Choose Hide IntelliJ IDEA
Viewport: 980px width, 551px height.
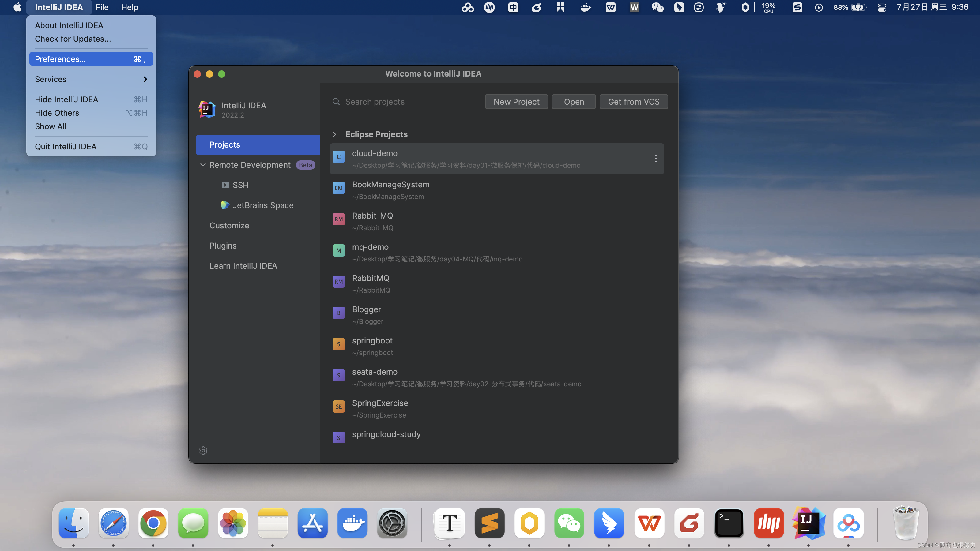91,99
